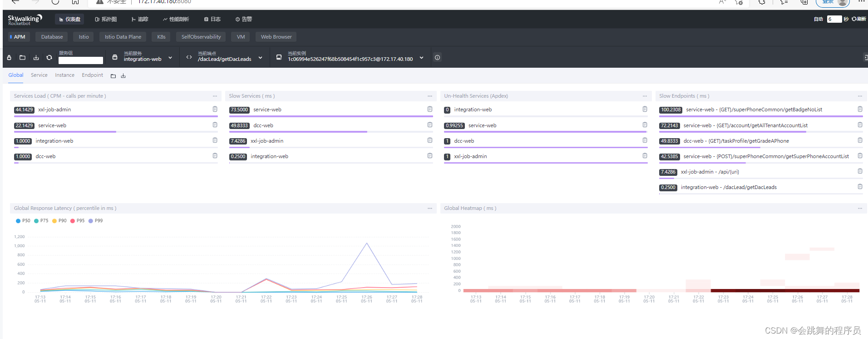Switch to the Global sub-tab
This screenshot has height=339, width=868.
pos(16,75)
